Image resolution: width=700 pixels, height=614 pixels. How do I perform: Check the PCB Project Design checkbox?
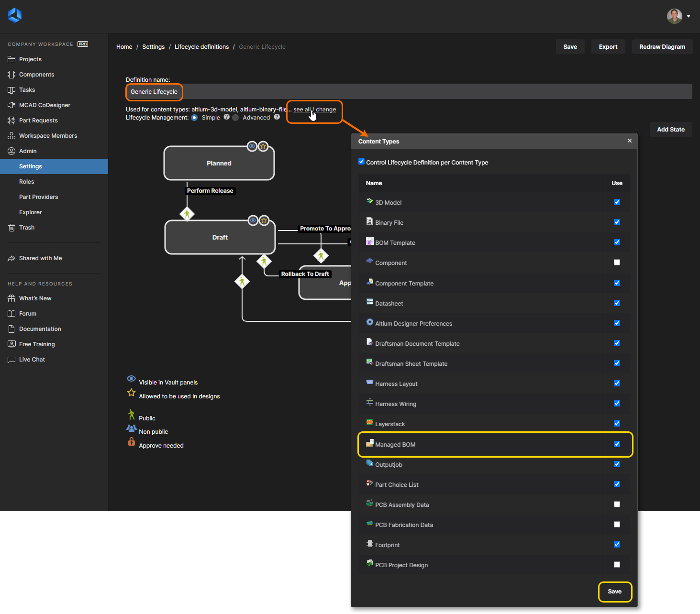617,565
